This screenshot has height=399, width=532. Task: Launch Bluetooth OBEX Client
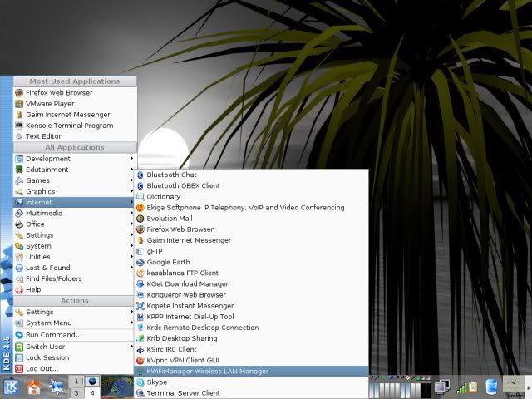251,185
